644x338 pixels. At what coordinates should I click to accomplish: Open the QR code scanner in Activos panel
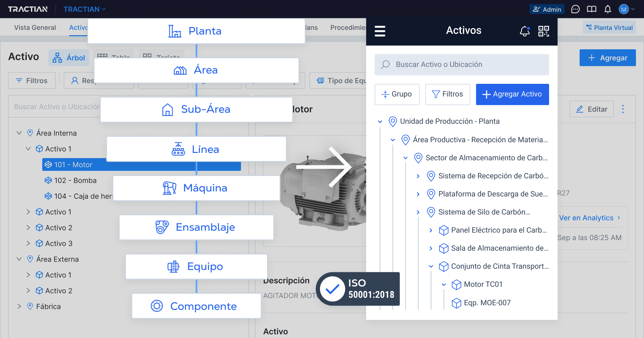tap(544, 31)
